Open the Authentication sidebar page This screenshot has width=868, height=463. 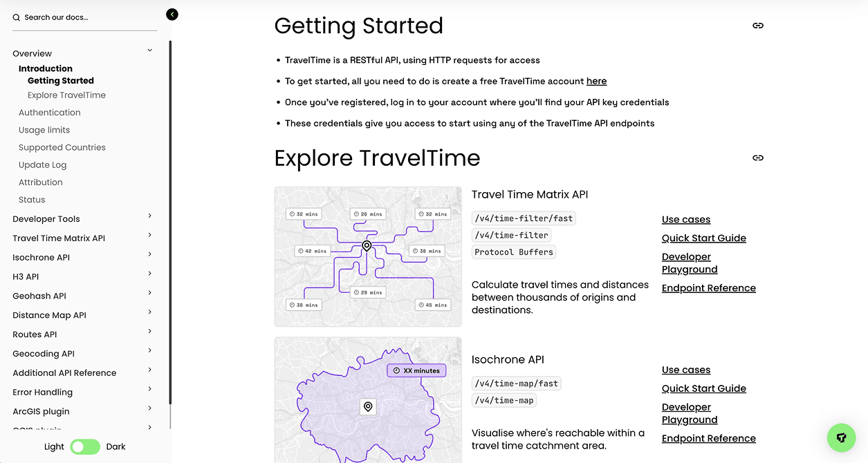(49, 113)
